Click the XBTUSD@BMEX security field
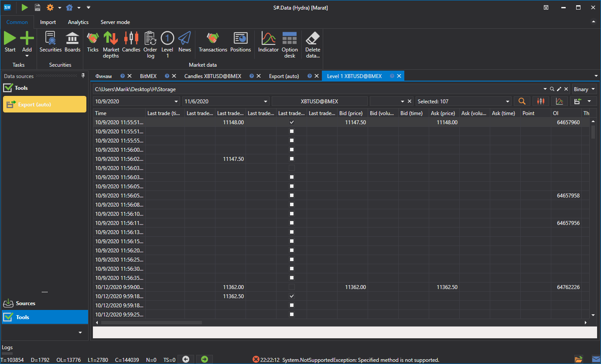Viewport: 601px width, 364px height. pos(319,101)
